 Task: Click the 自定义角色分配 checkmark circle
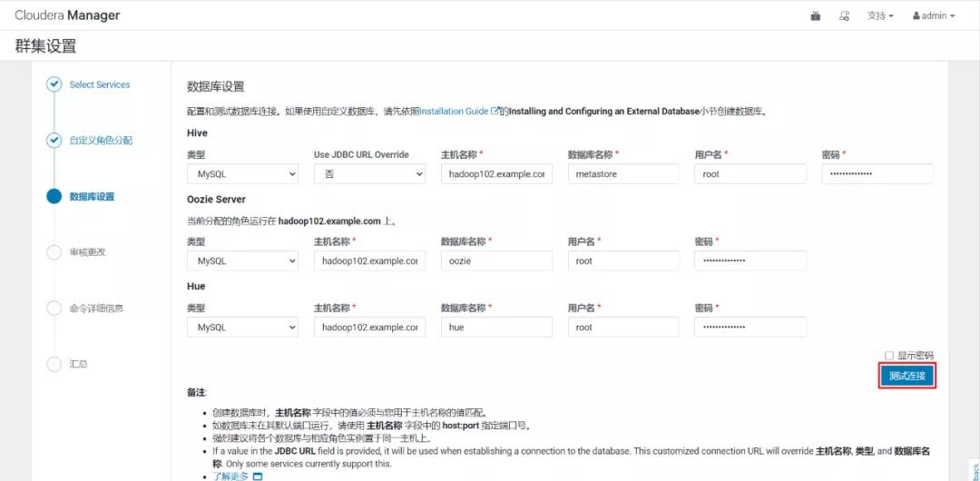(54, 141)
